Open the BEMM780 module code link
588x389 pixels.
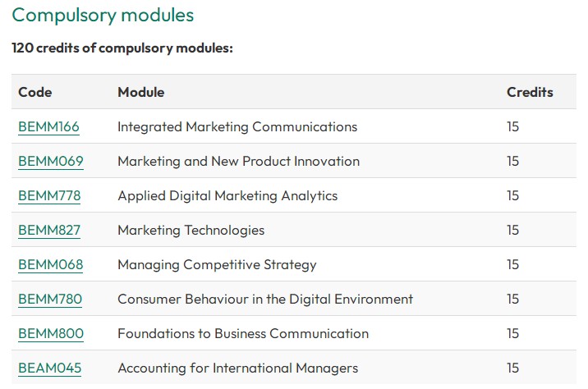(50, 299)
